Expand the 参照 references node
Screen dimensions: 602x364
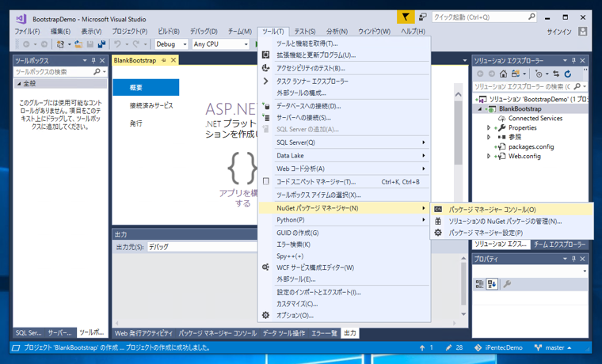click(x=489, y=137)
